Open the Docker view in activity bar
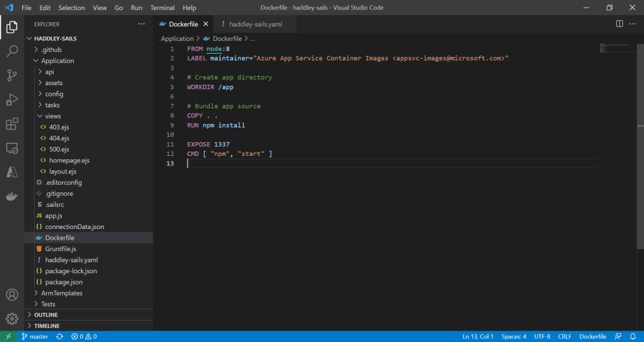The image size is (644, 342). click(11, 196)
